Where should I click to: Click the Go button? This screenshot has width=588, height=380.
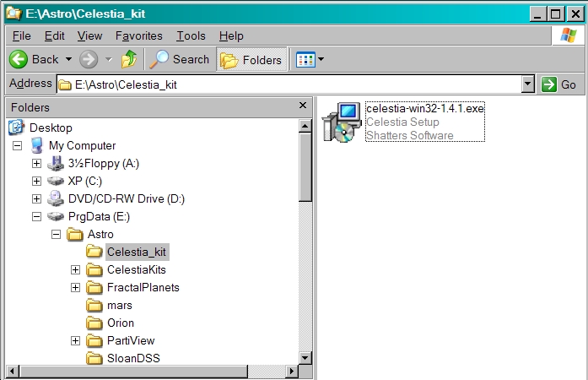point(558,84)
